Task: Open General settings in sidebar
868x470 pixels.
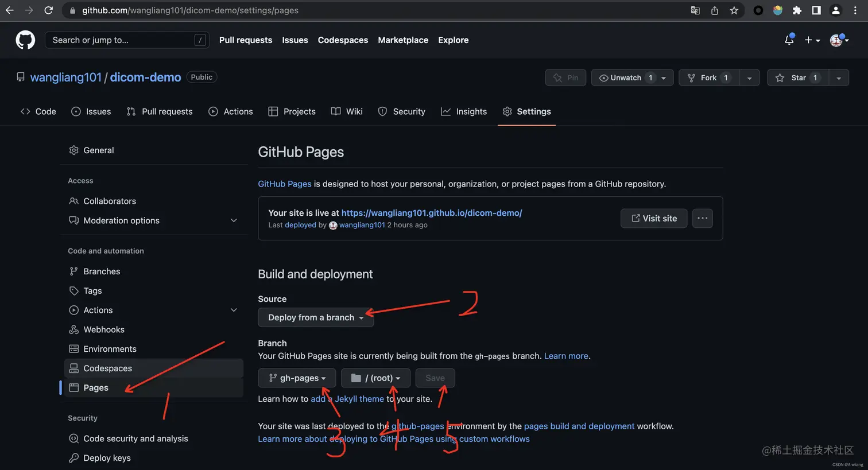Action: [x=154, y=150]
